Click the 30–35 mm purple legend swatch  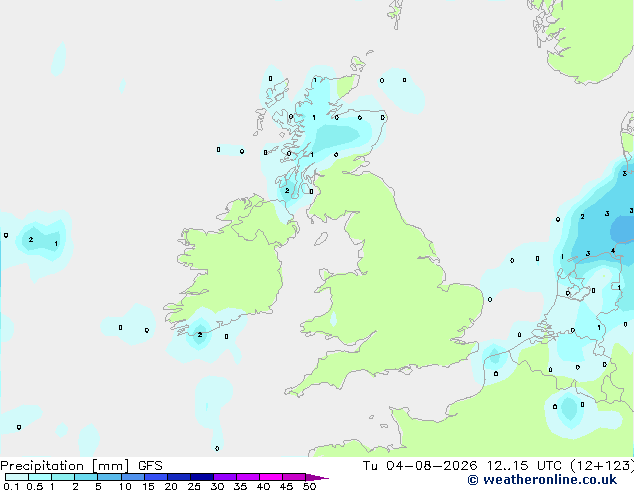[225, 477]
